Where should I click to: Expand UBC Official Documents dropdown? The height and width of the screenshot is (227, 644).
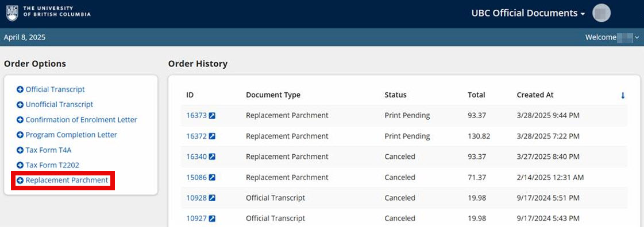point(528,13)
